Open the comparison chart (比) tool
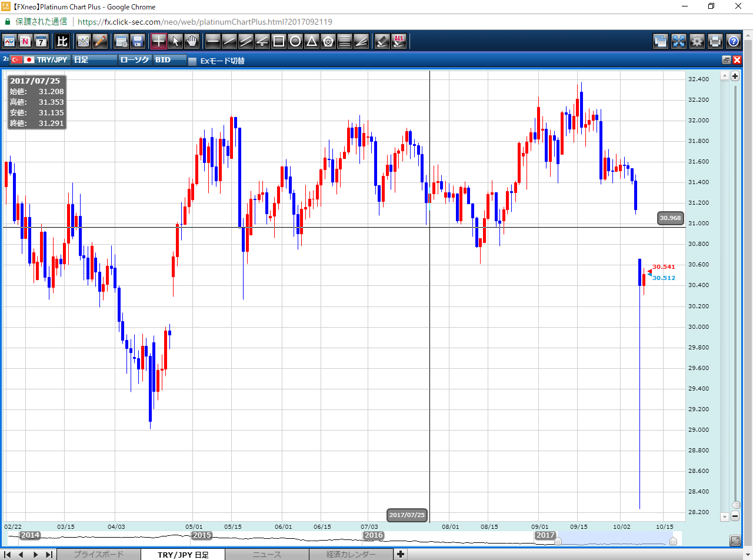The height and width of the screenshot is (560, 753). coord(62,41)
